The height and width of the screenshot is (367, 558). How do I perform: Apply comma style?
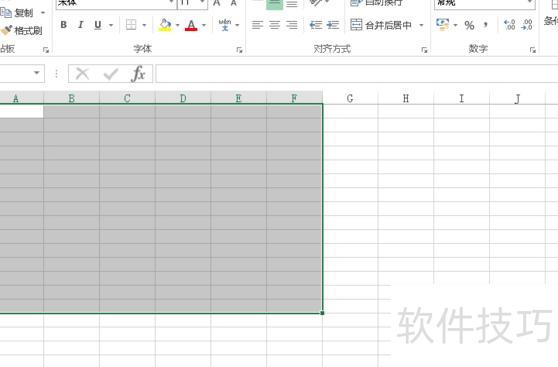486,25
